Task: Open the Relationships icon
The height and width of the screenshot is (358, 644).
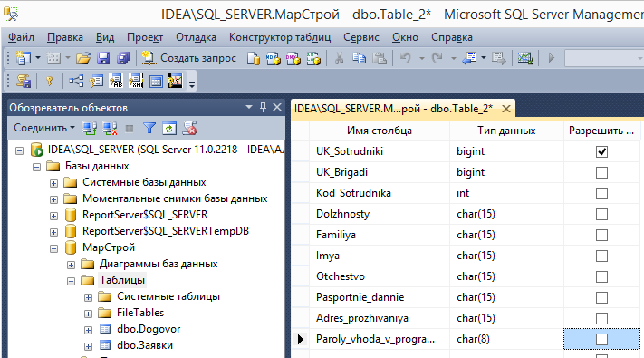Action: (76, 81)
